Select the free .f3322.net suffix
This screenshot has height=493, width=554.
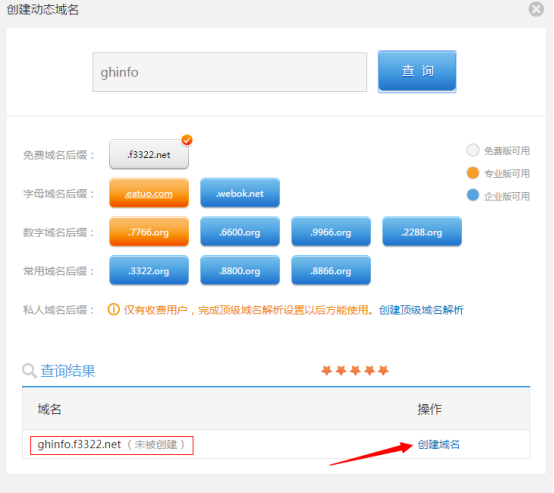pos(149,154)
